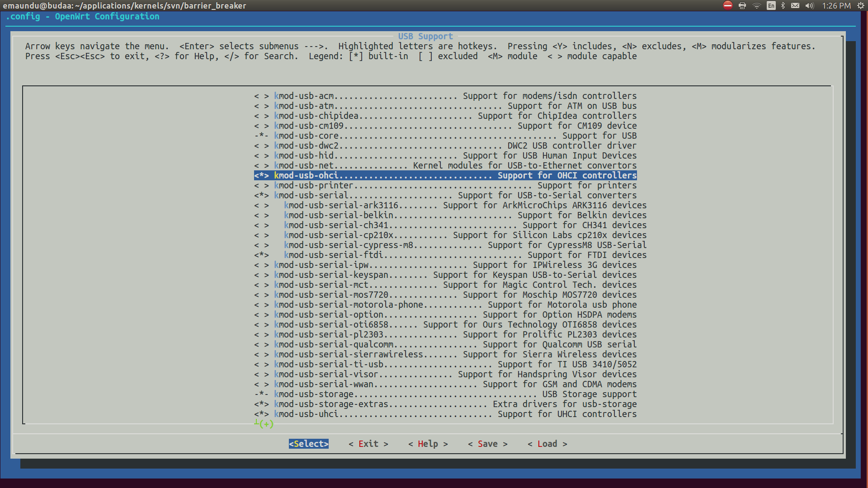Open the Bluetooth indicator menu

coord(783,5)
